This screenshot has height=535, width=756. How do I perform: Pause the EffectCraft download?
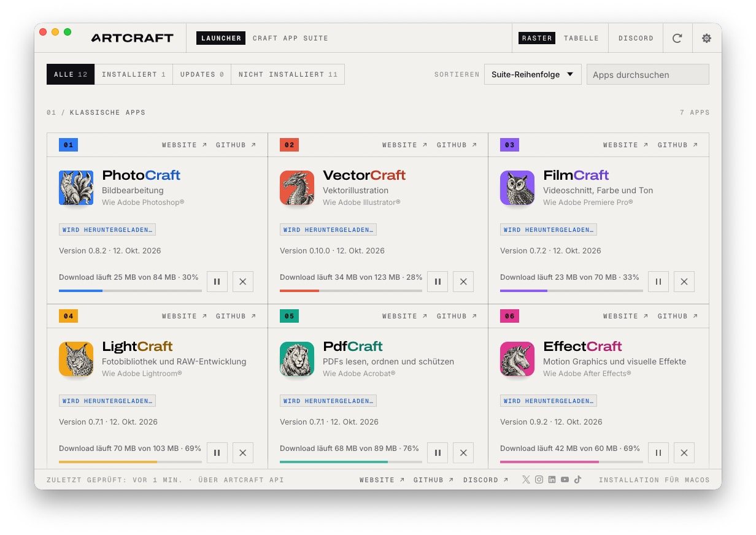coord(658,453)
